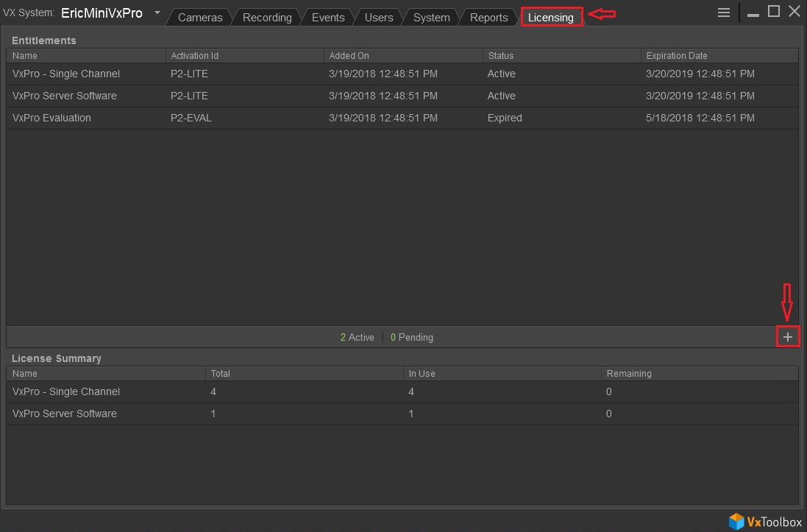This screenshot has width=807, height=532.
Task: Select VxPro Server Software in License Summary
Action: click(402, 414)
